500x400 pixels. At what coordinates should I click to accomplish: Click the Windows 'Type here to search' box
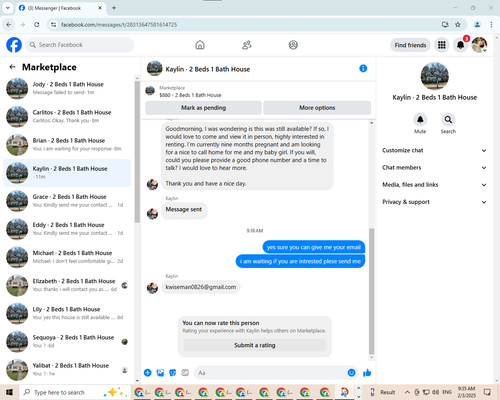pyautogui.click(x=75, y=392)
